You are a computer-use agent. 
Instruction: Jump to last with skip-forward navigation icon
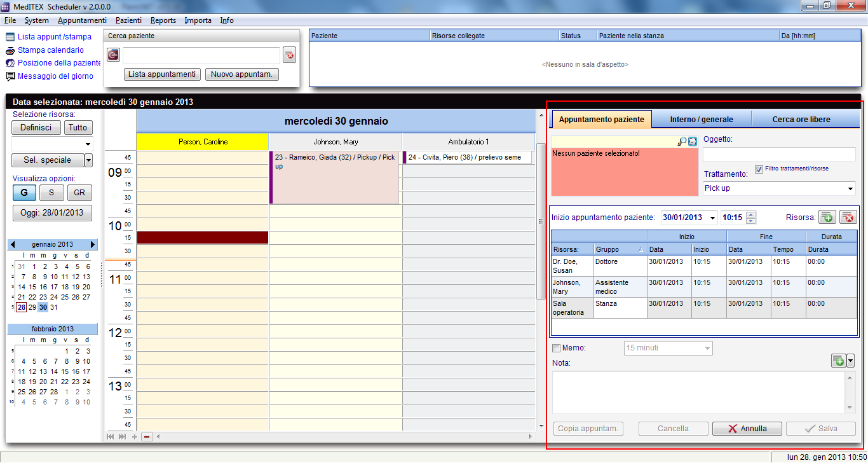pos(123,437)
